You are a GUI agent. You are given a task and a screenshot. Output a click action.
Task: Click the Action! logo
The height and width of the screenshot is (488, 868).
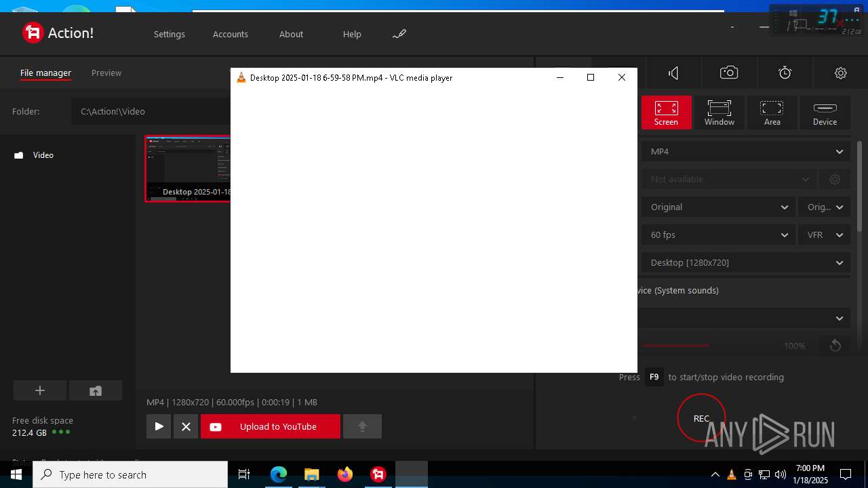[x=58, y=33]
